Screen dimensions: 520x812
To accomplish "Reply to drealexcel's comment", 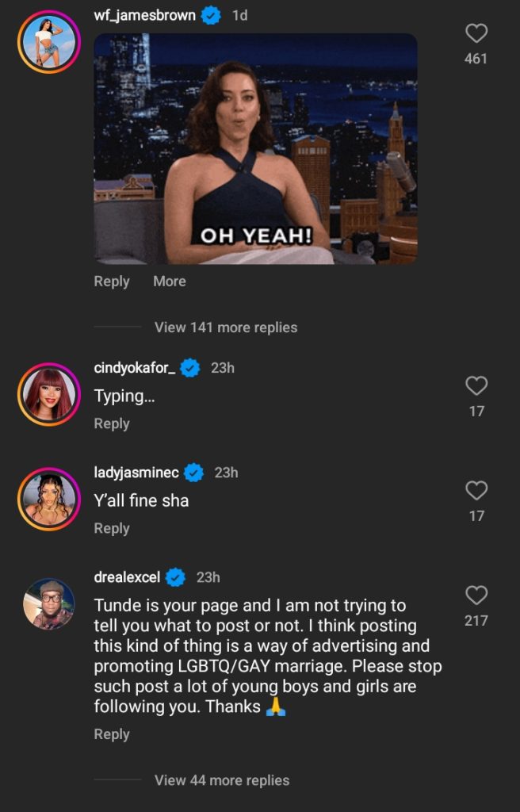I will [112, 734].
